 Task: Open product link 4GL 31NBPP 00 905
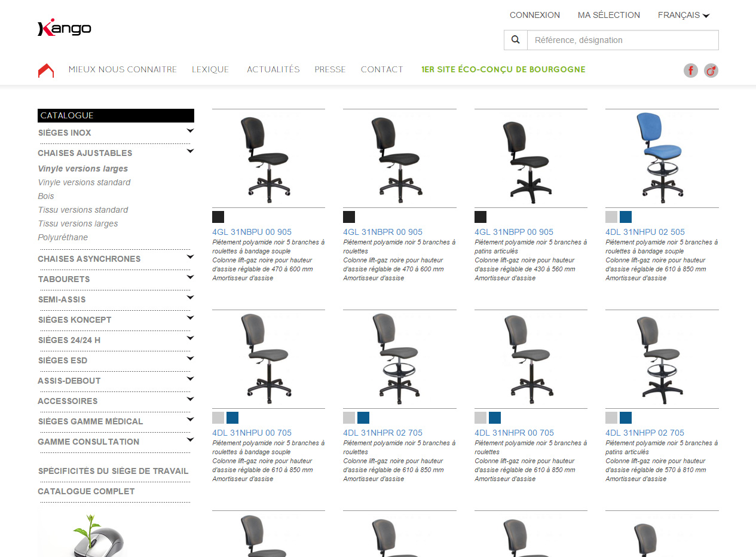(514, 232)
